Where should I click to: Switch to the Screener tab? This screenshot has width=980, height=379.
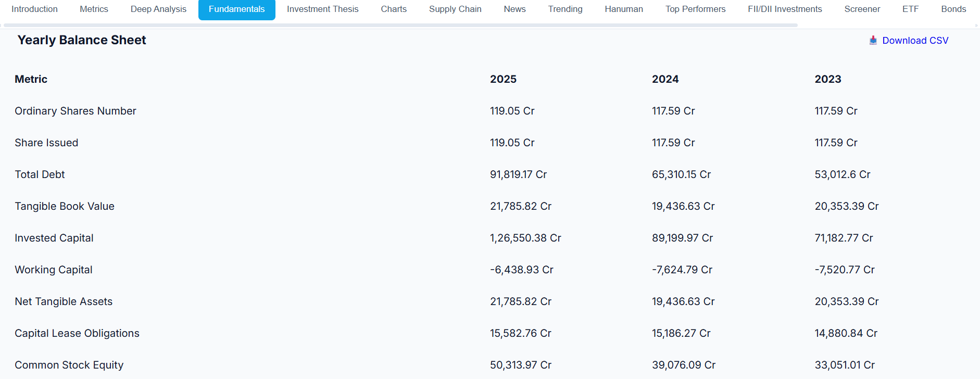862,9
